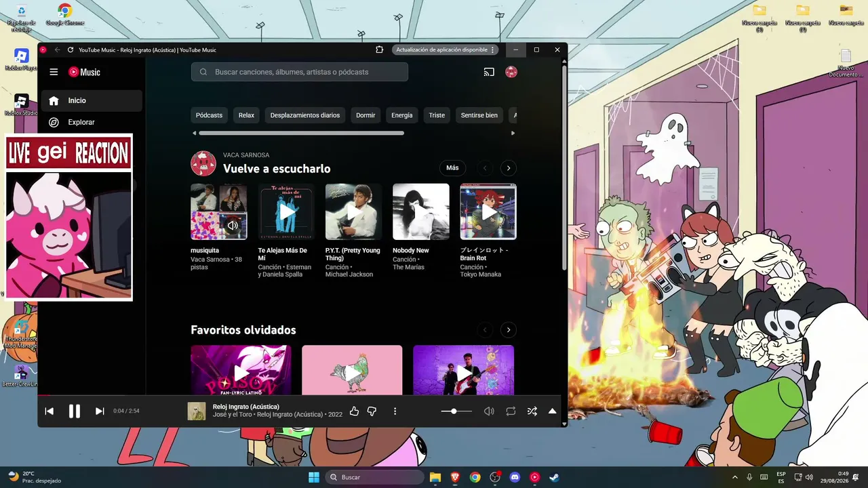
Task: Select the Desplazamientos diarios chip
Action: pos(305,115)
